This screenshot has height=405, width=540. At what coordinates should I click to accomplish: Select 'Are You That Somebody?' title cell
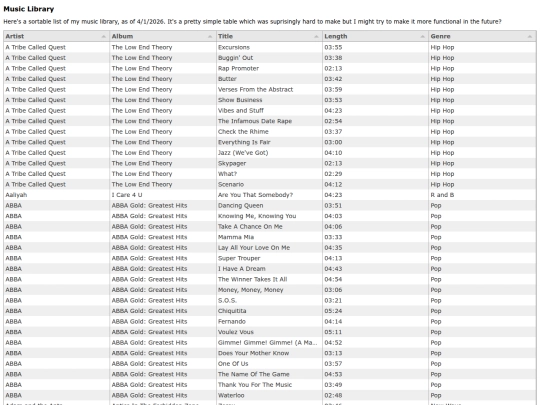point(269,195)
